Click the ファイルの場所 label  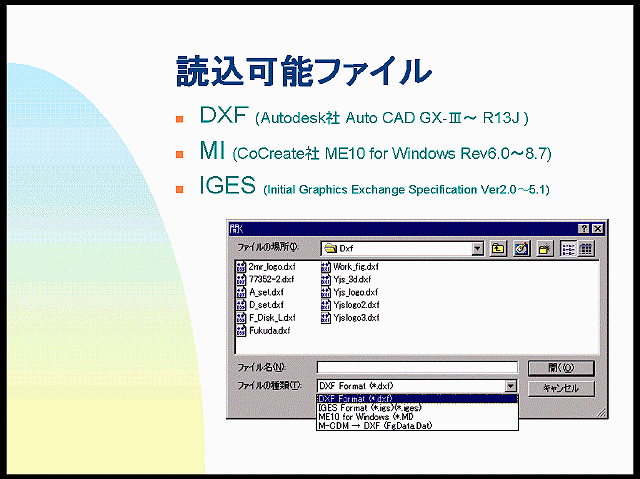pyautogui.click(x=268, y=247)
